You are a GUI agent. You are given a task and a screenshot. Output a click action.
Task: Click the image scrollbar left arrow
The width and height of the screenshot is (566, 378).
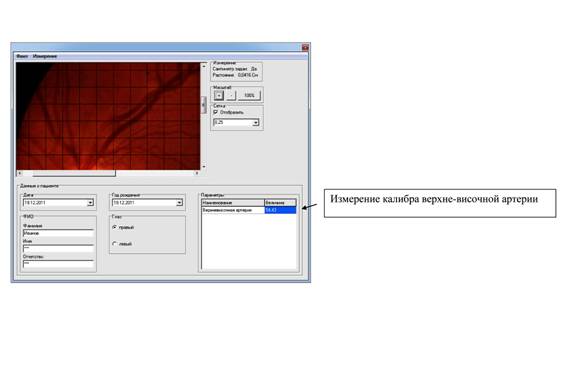tap(19, 173)
